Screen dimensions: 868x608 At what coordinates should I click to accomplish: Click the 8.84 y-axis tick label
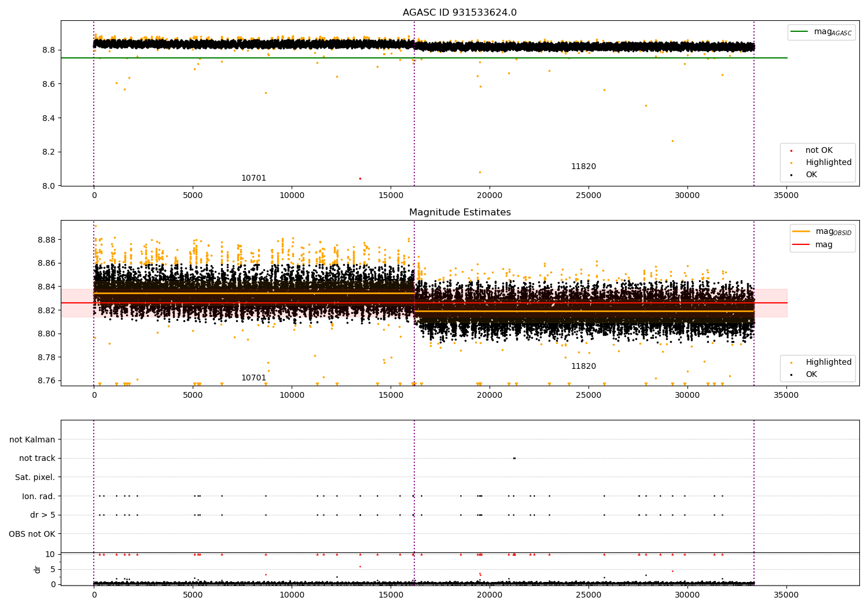[x=46, y=287]
